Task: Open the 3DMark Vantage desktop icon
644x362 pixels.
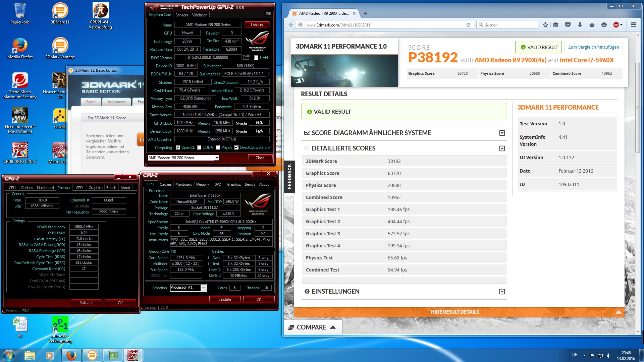Action: (60, 48)
